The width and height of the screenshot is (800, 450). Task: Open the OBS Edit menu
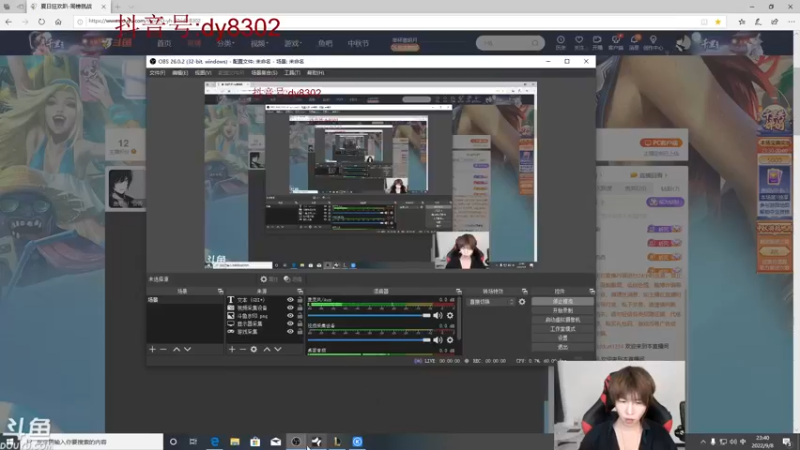tap(180, 73)
